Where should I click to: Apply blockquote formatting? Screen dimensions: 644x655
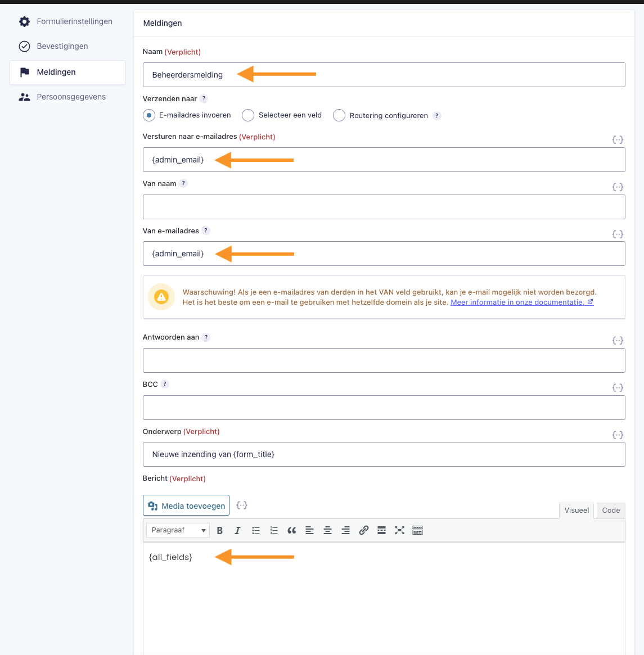[291, 530]
